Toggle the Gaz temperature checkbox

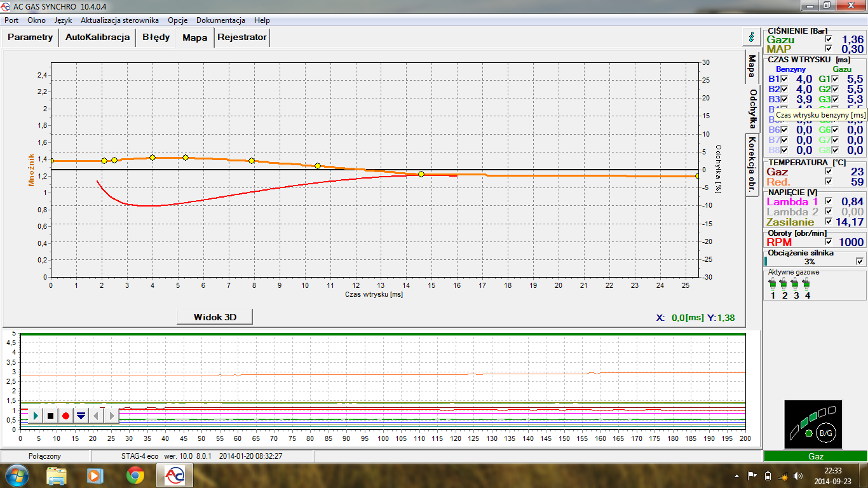click(828, 172)
